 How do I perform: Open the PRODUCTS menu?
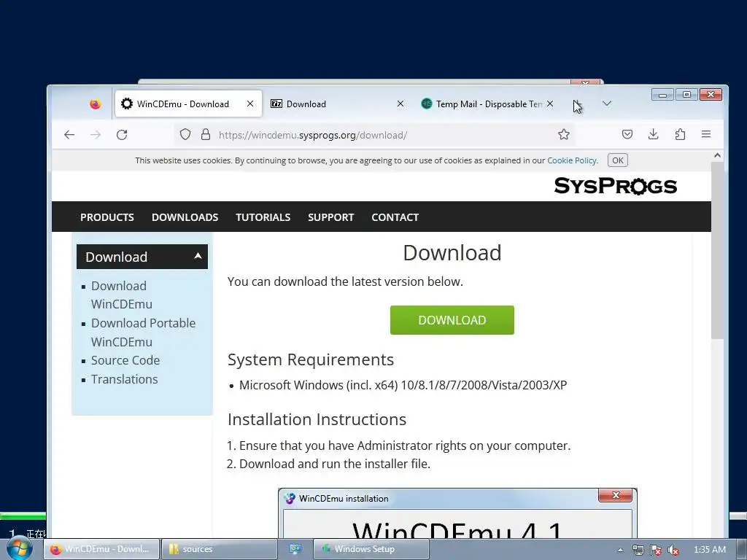click(107, 217)
